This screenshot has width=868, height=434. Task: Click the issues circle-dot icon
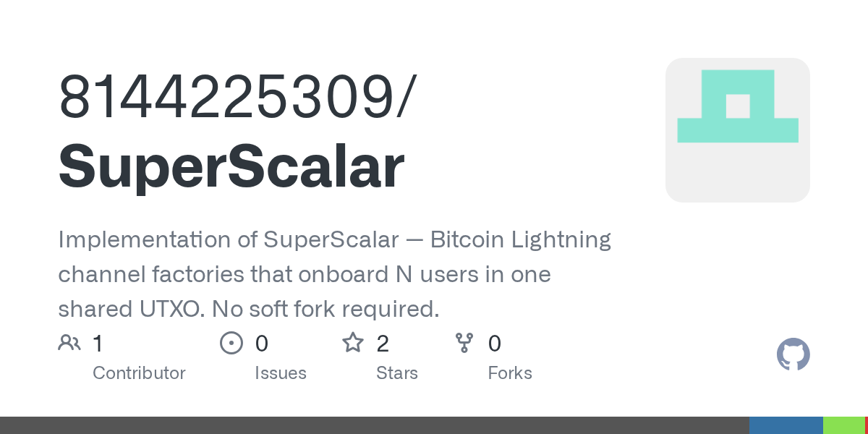231,343
